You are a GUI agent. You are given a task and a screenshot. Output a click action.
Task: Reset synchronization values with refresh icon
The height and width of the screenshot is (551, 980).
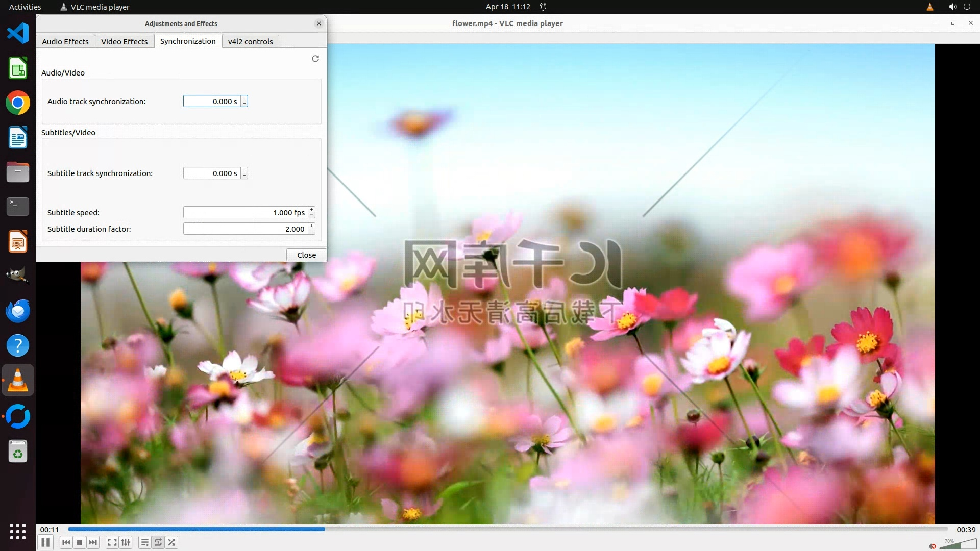(x=315, y=59)
